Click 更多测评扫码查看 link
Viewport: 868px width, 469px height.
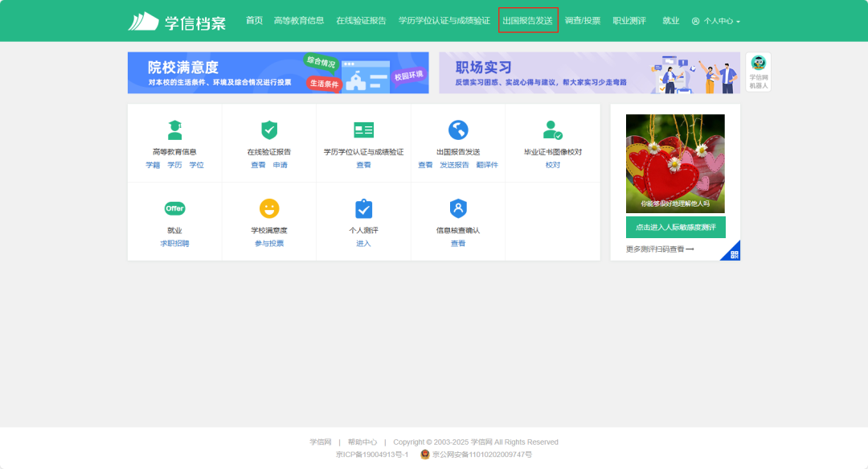660,249
